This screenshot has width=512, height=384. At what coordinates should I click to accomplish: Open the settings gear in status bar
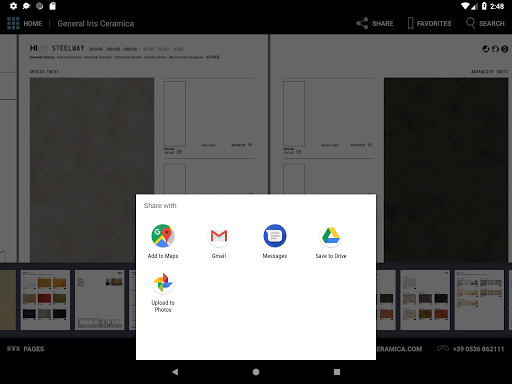[13, 6]
